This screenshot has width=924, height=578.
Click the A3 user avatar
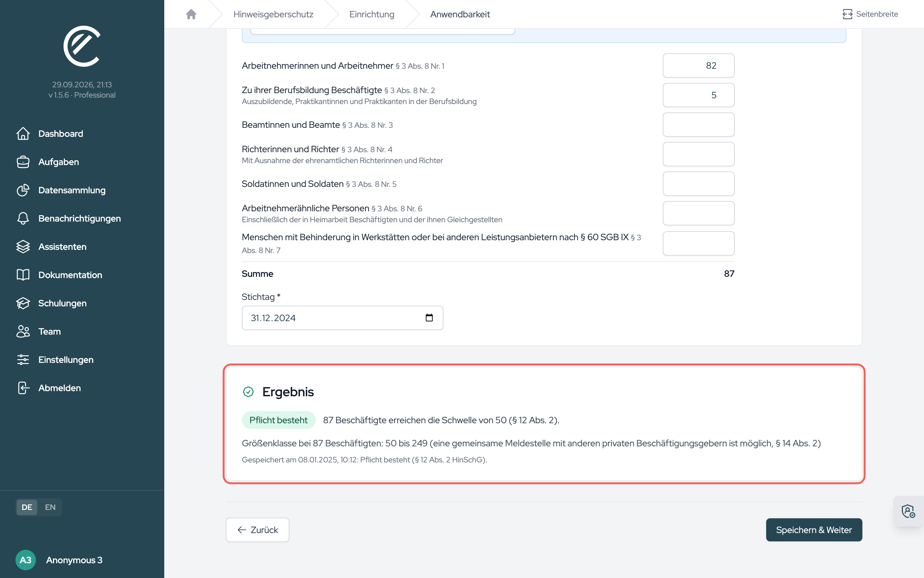(26, 560)
